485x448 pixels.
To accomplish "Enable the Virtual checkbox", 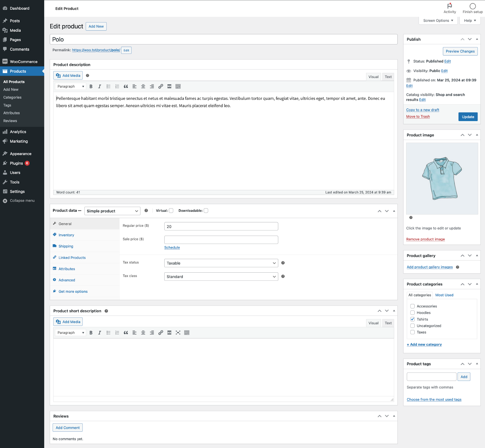I will click(x=171, y=210).
